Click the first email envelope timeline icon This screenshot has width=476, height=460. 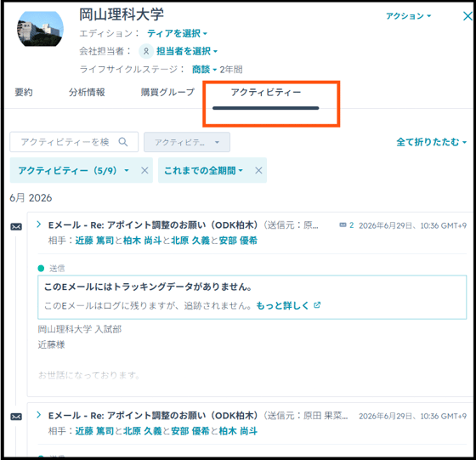click(16, 227)
